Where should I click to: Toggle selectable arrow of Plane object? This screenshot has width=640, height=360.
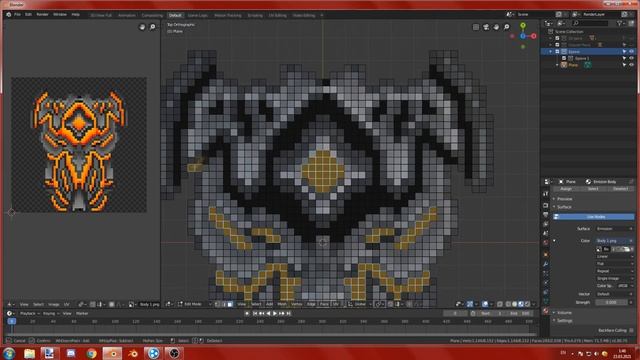[624, 65]
